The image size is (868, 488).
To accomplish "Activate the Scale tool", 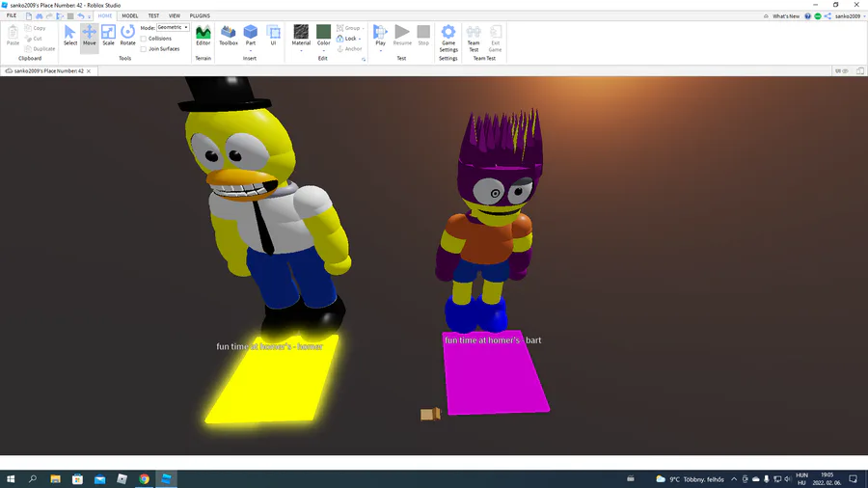I will pyautogui.click(x=108, y=36).
